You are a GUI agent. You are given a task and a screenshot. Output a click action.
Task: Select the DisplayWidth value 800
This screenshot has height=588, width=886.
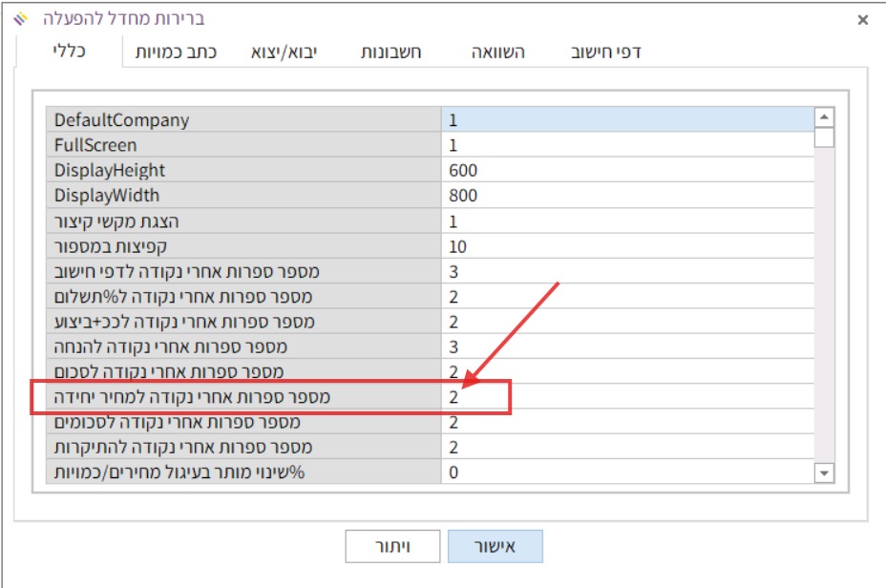pyautogui.click(x=625, y=196)
